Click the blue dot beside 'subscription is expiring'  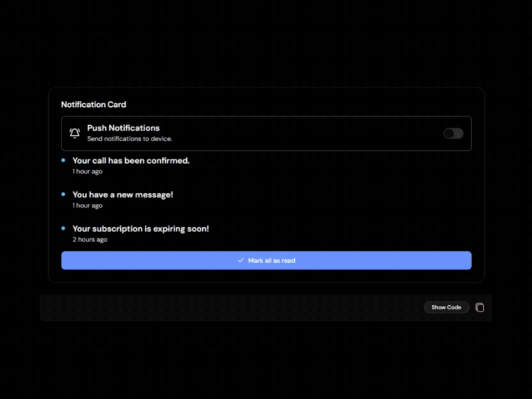point(63,228)
